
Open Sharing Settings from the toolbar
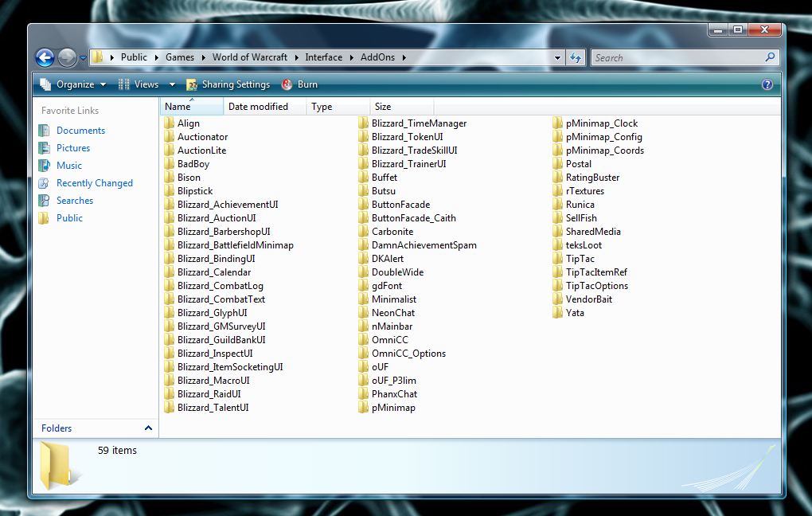coord(228,84)
